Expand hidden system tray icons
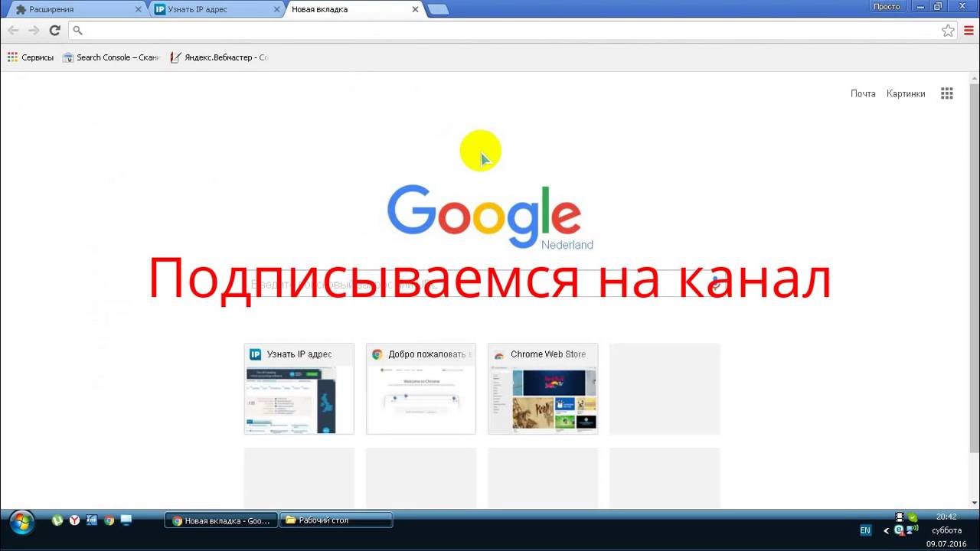Image resolution: width=980 pixels, height=551 pixels. coord(887,530)
